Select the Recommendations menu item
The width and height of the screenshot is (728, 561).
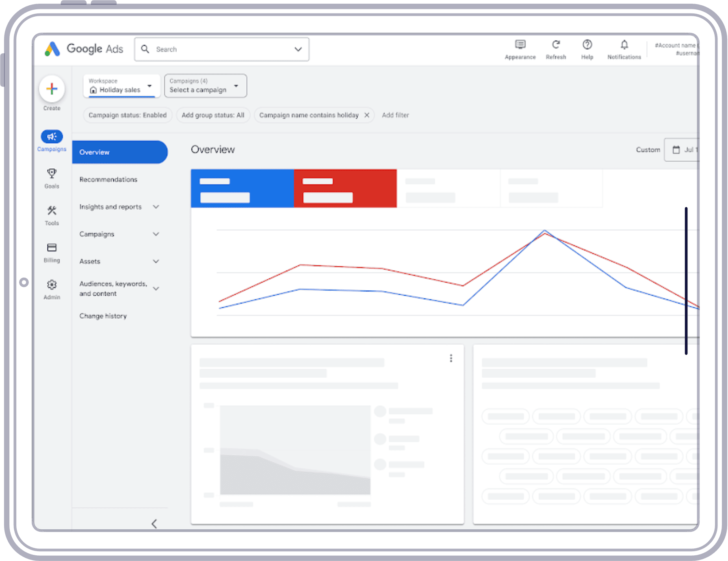click(x=108, y=180)
